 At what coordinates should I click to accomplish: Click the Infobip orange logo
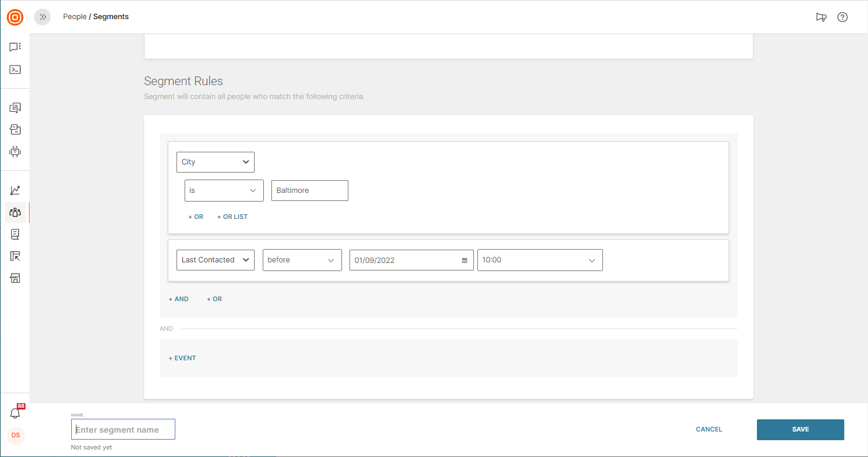[15, 17]
